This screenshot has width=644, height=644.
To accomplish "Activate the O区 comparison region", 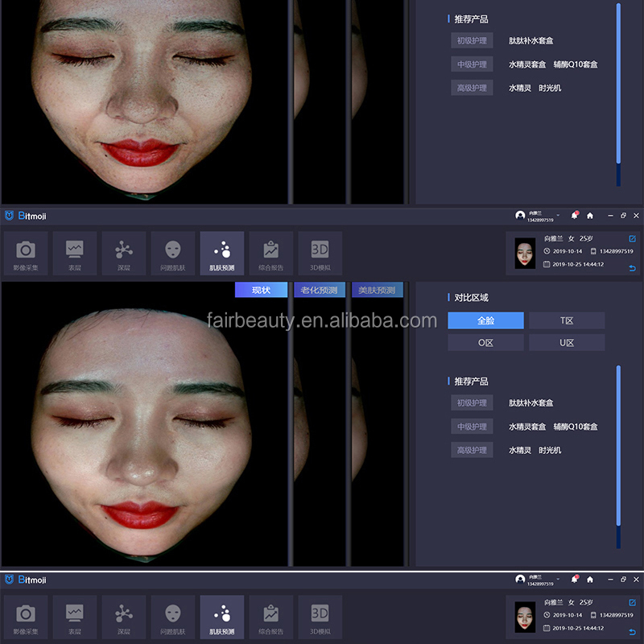I will [x=485, y=342].
